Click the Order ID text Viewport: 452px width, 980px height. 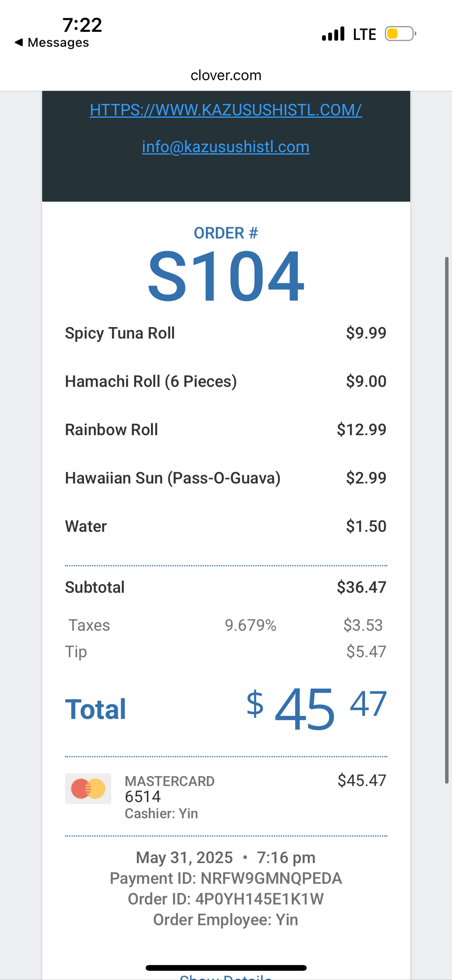click(x=226, y=899)
